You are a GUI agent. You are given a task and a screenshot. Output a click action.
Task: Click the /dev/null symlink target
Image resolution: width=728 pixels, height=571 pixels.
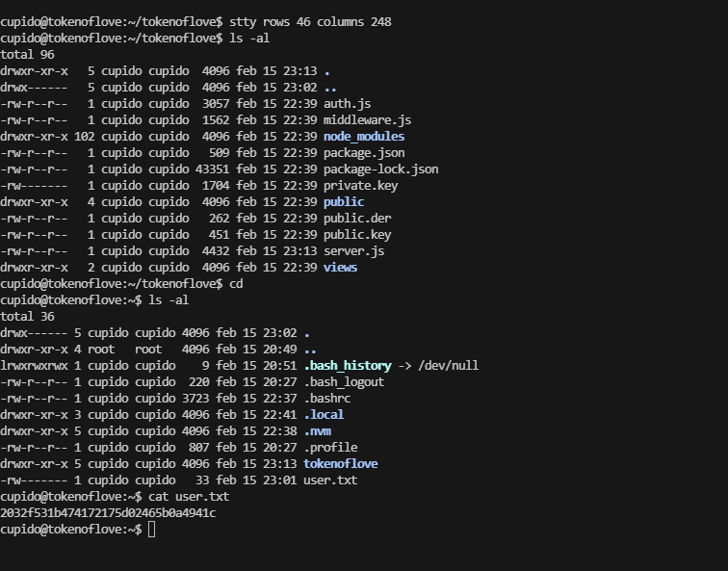pyautogui.click(x=448, y=365)
